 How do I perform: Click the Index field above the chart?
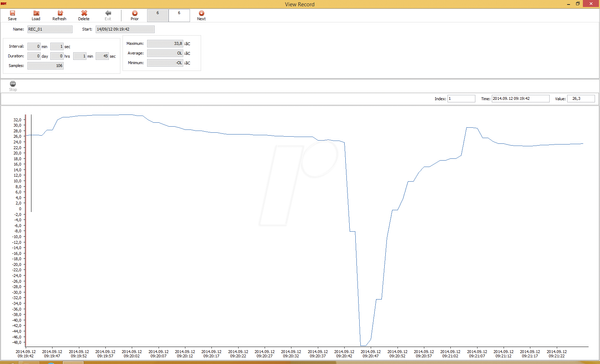pyautogui.click(x=461, y=99)
